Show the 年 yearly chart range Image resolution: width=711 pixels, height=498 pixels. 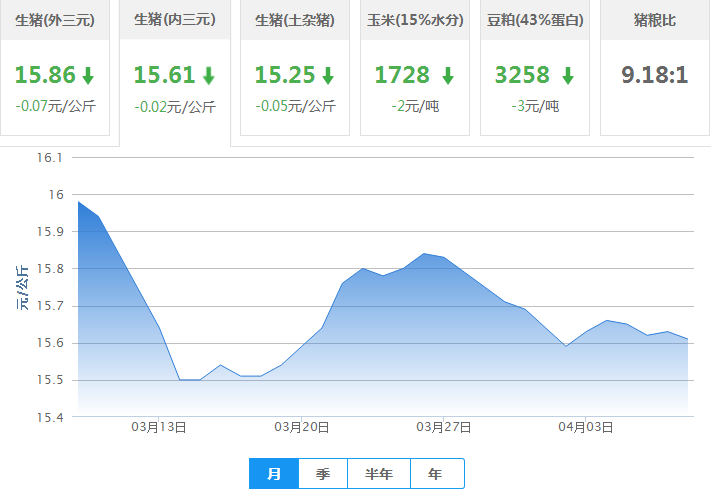(x=435, y=474)
